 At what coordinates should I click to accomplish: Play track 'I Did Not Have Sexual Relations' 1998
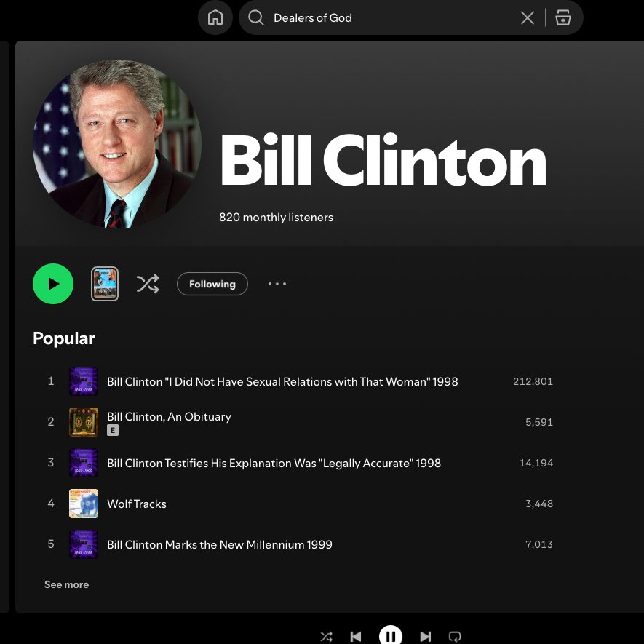[282, 381]
